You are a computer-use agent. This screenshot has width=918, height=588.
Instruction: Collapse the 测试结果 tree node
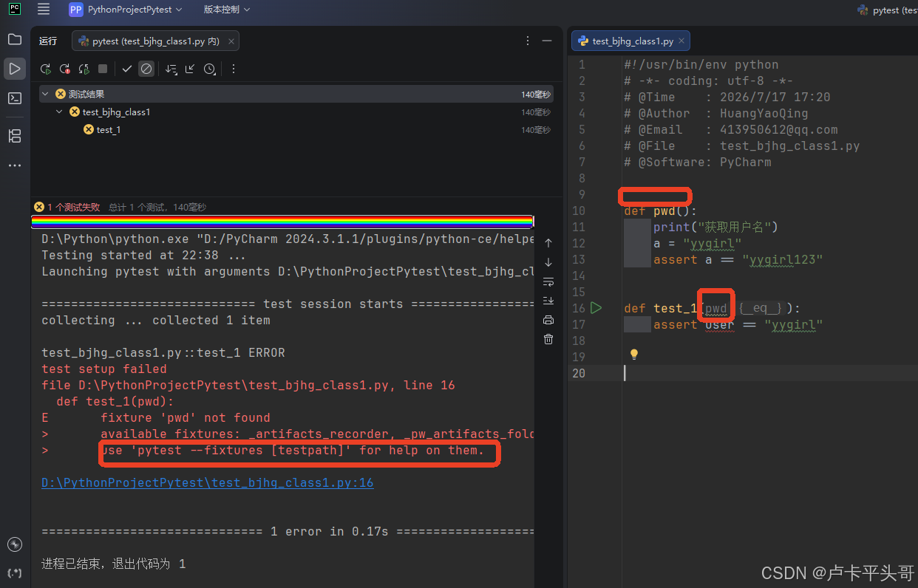tap(45, 94)
